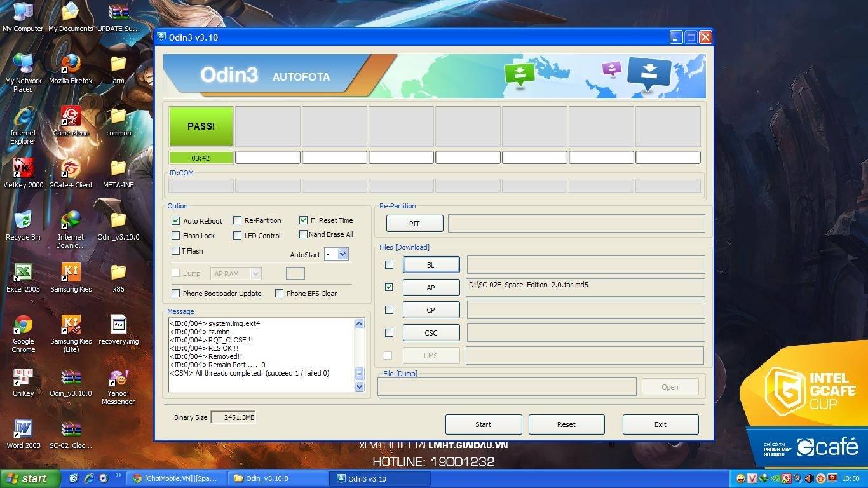This screenshot has width=868, height=488.
Task: Click the BL file button
Action: click(x=431, y=265)
